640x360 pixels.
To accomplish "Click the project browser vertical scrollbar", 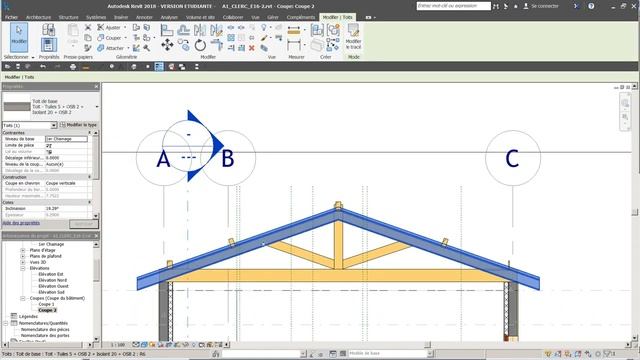I will coord(96,269).
